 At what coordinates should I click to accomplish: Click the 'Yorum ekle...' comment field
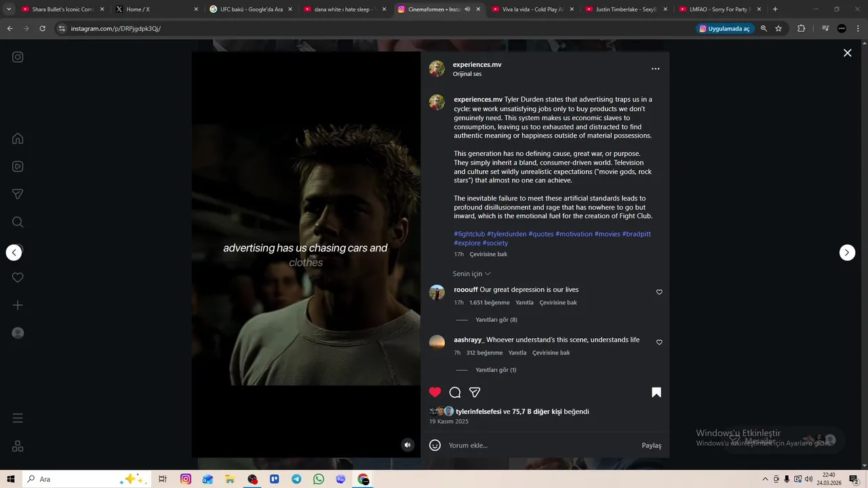coord(542,445)
